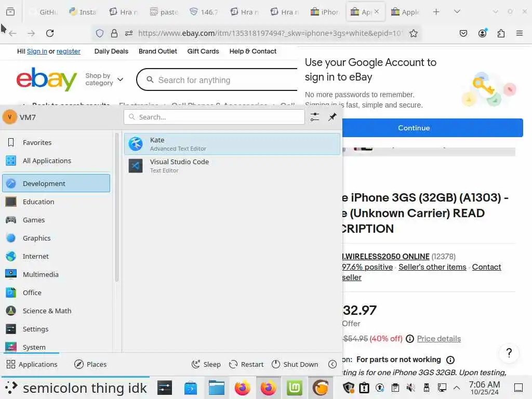Screen dimensions: 532x399
Task: Bookmark this page with the star icon
Action: 413,33
